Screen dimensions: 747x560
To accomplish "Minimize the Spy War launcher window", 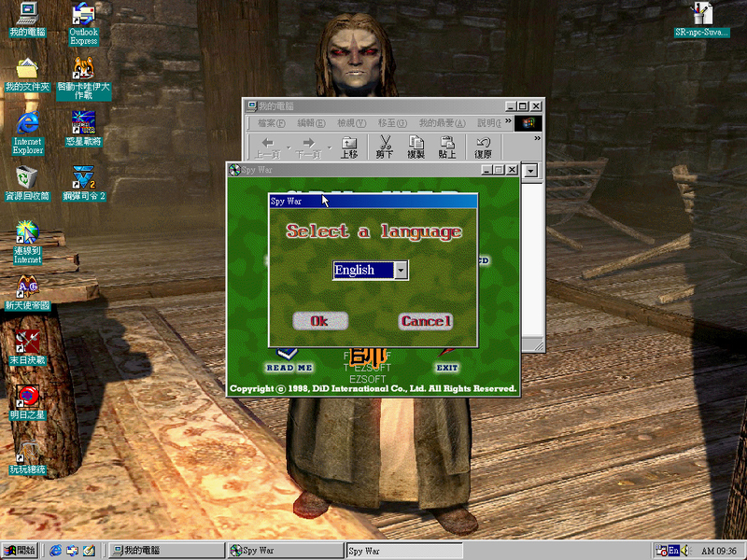I will pyautogui.click(x=486, y=170).
